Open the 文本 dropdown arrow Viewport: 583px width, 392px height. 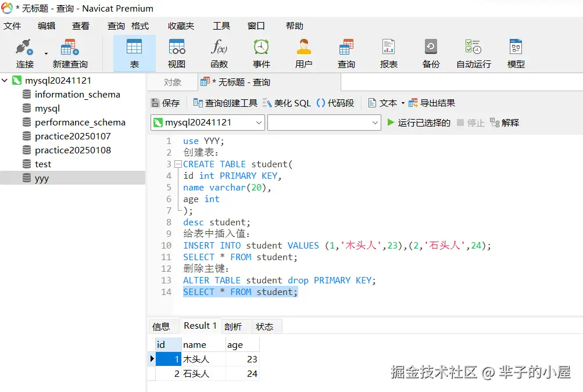(403, 103)
